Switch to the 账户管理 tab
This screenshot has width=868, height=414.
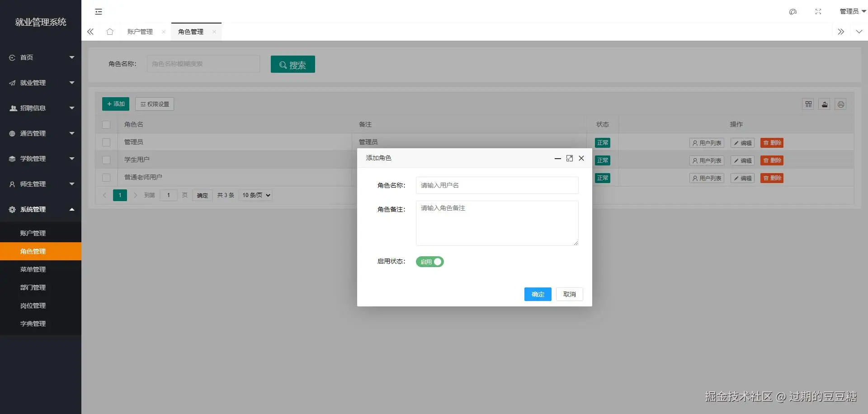[140, 32]
